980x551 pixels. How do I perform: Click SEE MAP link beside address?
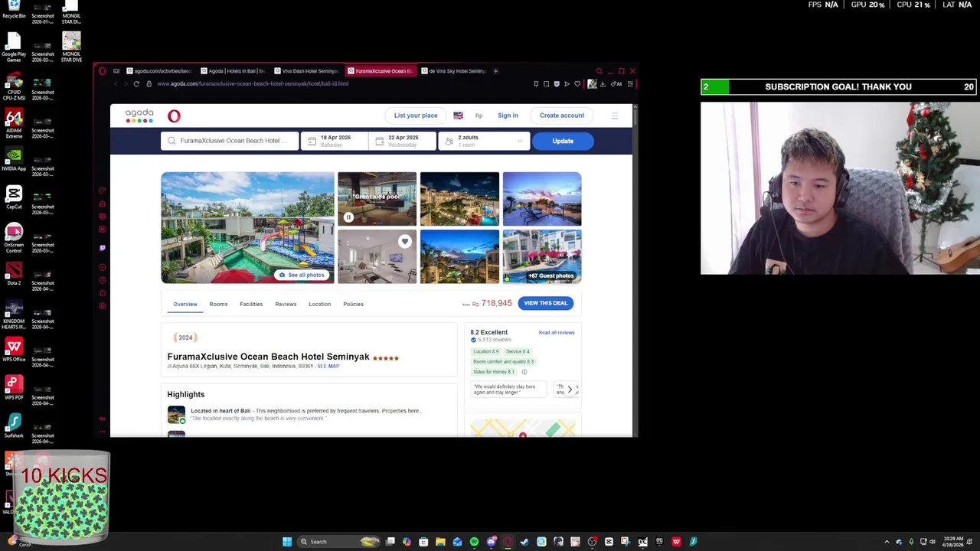pyautogui.click(x=328, y=367)
